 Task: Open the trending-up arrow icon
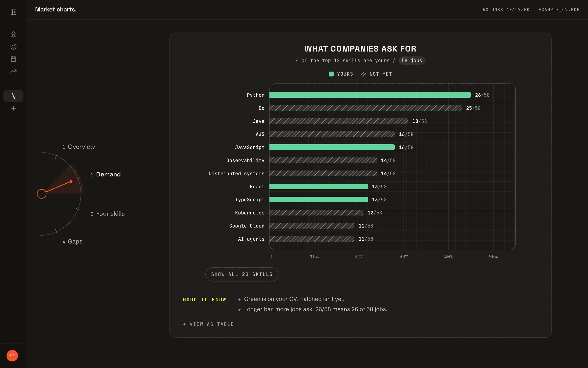13,71
